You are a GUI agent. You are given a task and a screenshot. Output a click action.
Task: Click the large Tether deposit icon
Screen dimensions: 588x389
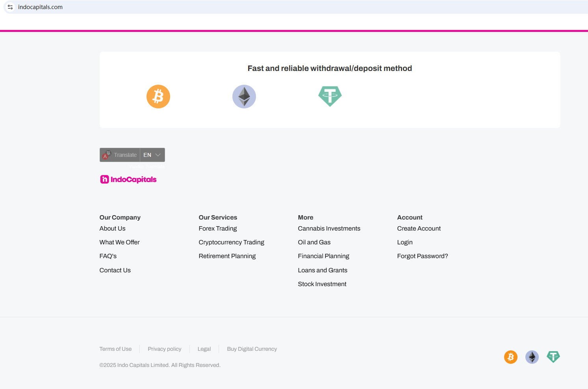click(x=330, y=96)
